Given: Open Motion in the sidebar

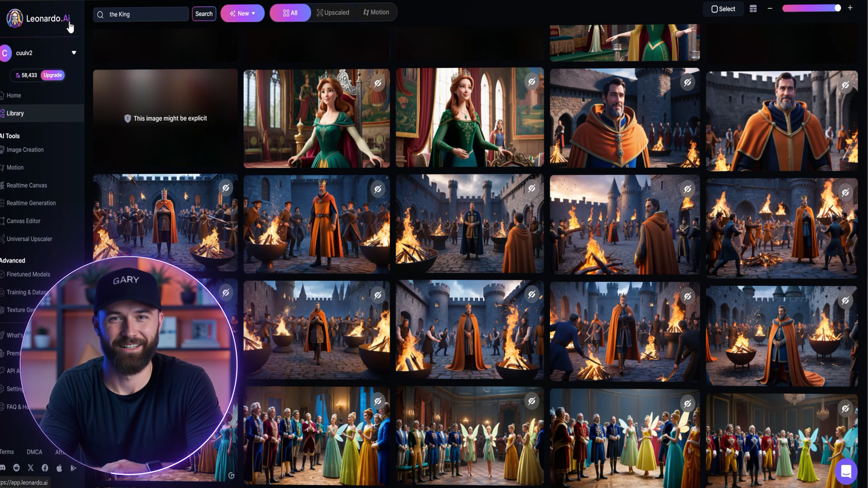Looking at the screenshot, I should 15,168.
